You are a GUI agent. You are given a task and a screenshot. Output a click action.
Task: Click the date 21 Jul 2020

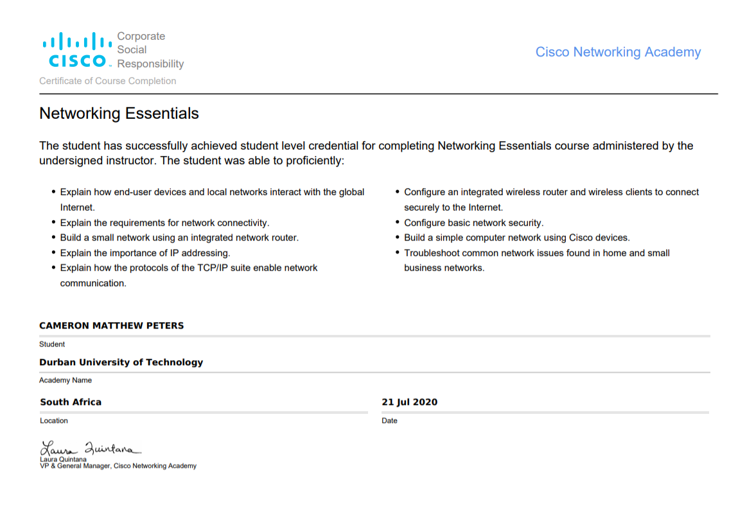(x=409, y=402)
